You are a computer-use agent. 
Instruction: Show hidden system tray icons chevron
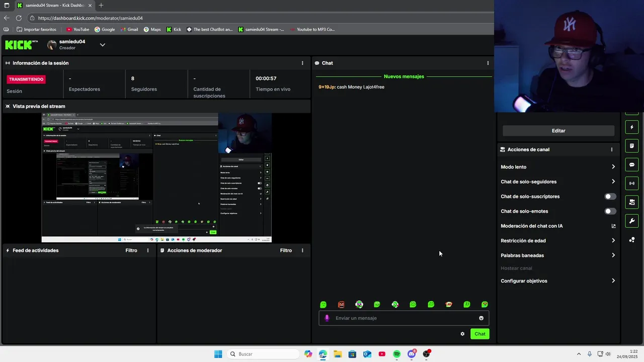point(579,354)
